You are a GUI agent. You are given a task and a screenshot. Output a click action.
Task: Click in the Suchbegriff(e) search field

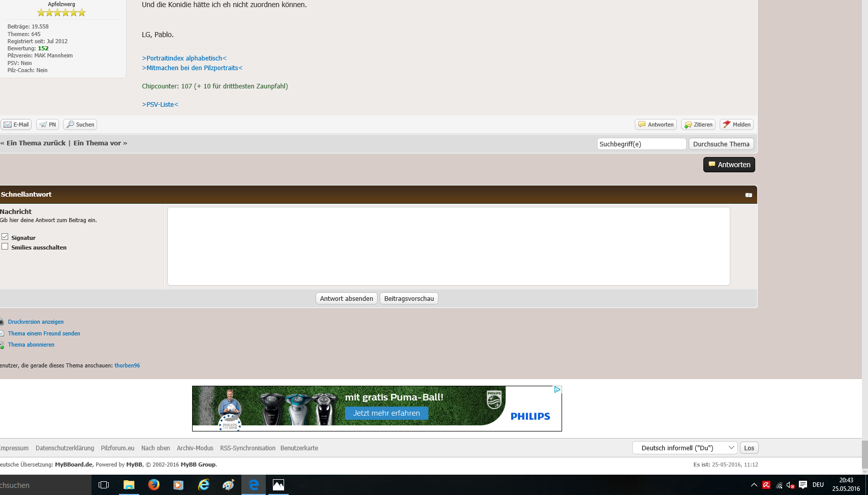[641, 144]
